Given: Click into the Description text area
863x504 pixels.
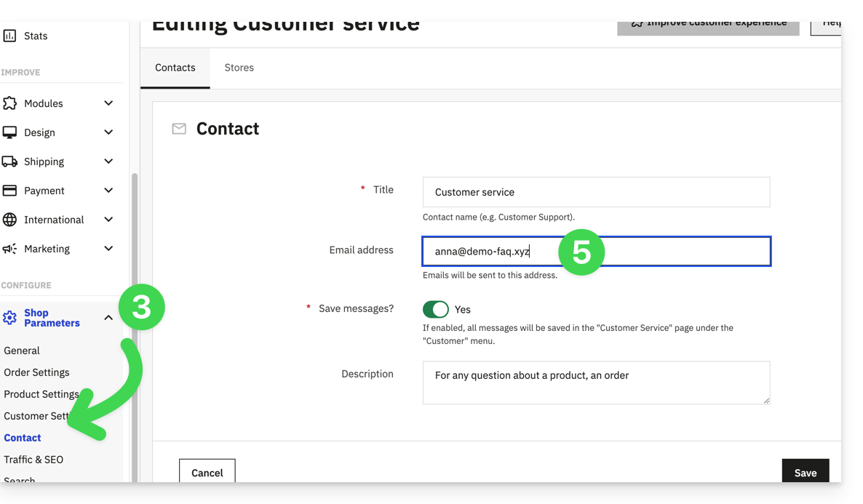Looking at the screenshot, I should tap(596, 383).
